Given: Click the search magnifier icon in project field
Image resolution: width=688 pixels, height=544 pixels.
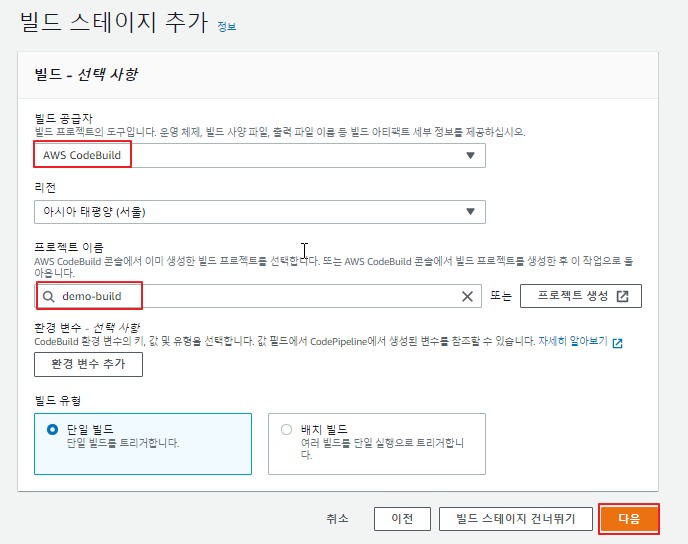Looking at the screenshot, I should click(x=49, y=297).
